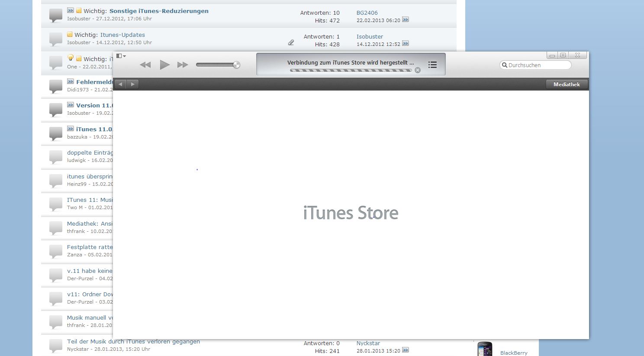Screen dimensions: 644x356
Task: Open the Fehlermeldung thread title
Action: [x=95, y=82]
